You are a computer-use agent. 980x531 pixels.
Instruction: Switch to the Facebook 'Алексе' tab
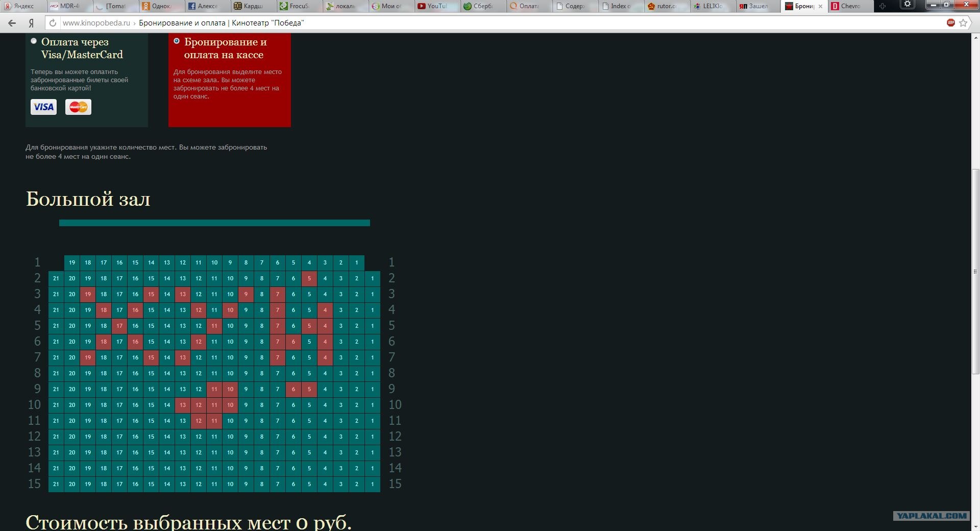(207, 6)
